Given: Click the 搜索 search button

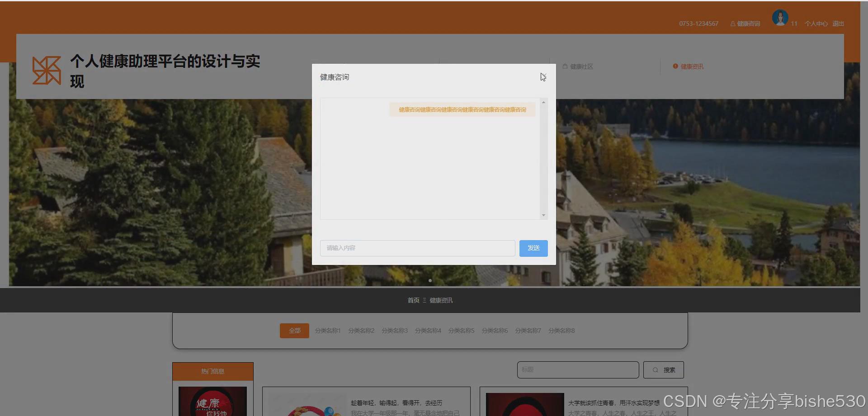Looking at the screenshot, I should (x=664, y=370).
